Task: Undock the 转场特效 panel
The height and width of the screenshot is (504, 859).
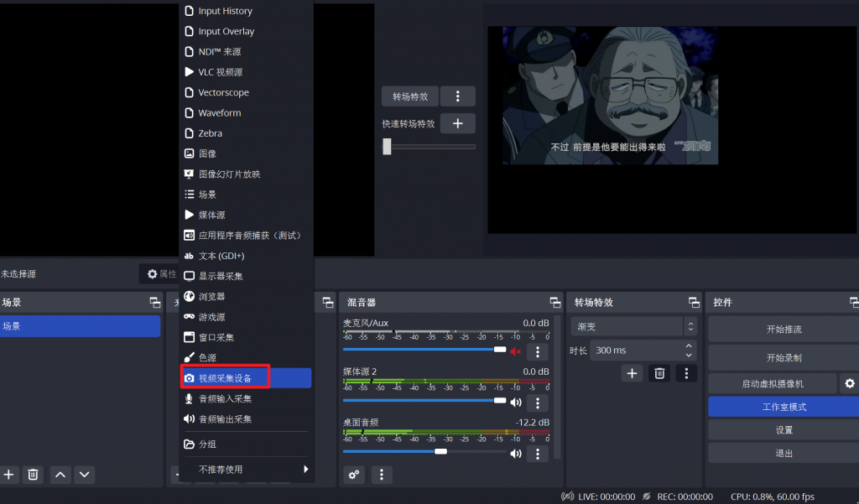Action: [x=694, y=303]
